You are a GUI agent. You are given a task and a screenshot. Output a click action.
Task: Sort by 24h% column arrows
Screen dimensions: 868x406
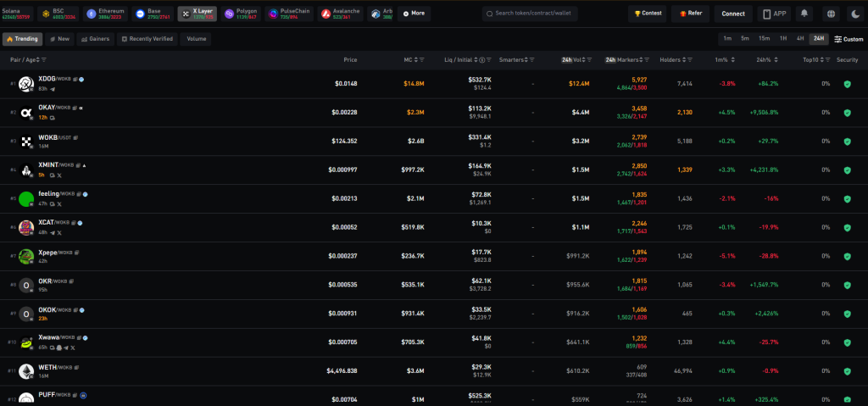[x=776, y=60]
